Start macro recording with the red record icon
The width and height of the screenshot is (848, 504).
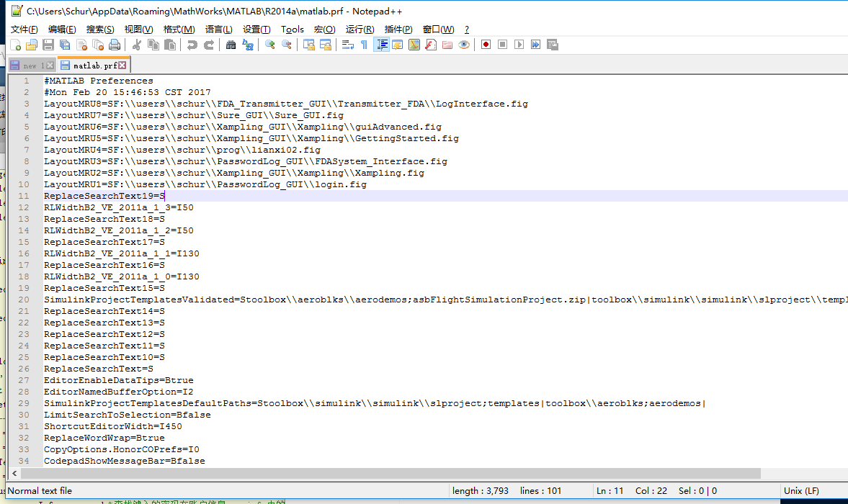coord(485,44)
